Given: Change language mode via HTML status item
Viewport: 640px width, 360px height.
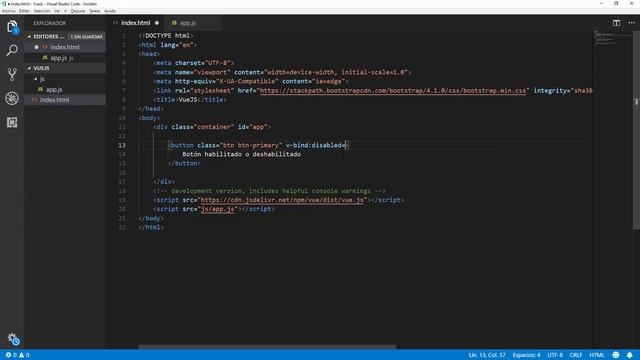Looking at the screenshot, I should 597,355.
